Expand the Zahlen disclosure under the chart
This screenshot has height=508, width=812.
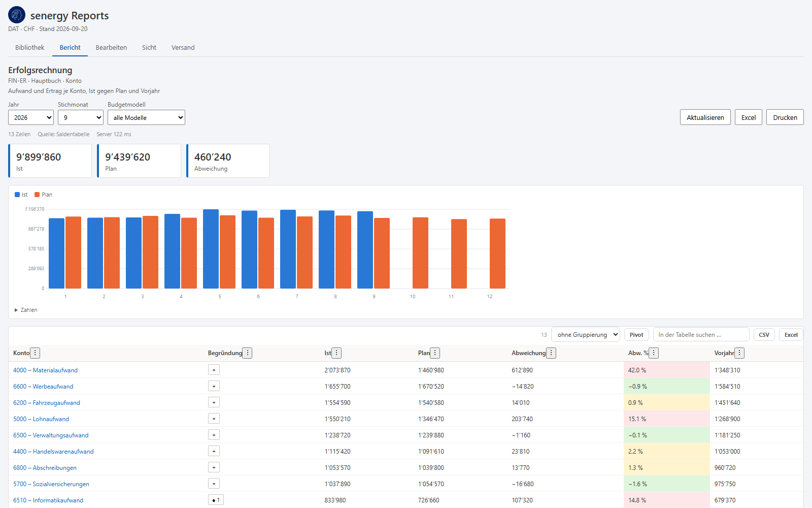tap(26, 310)
